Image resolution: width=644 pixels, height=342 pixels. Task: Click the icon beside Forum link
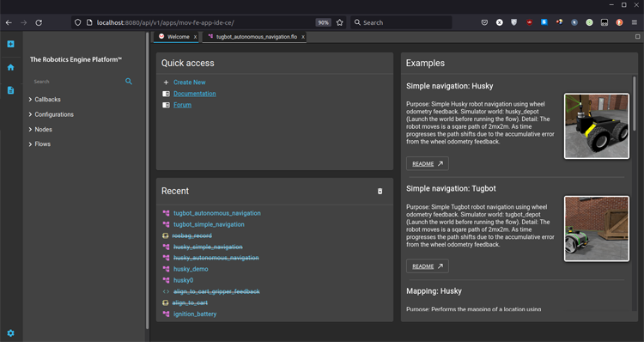coord(166,105)
